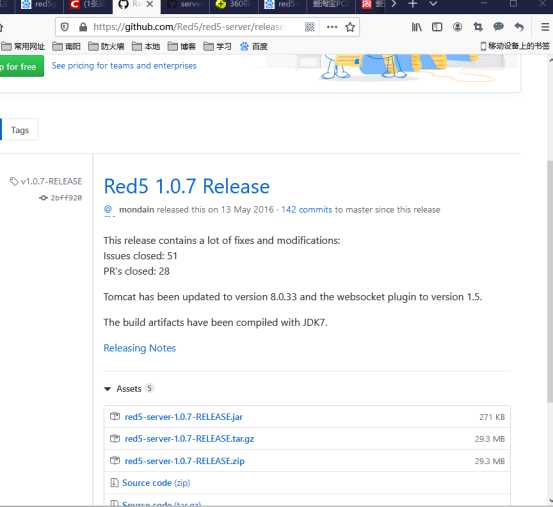This screenshot has width=553, height=507.
Task: Select the text "PR's closed: 28"
Action: click(136, 271)
